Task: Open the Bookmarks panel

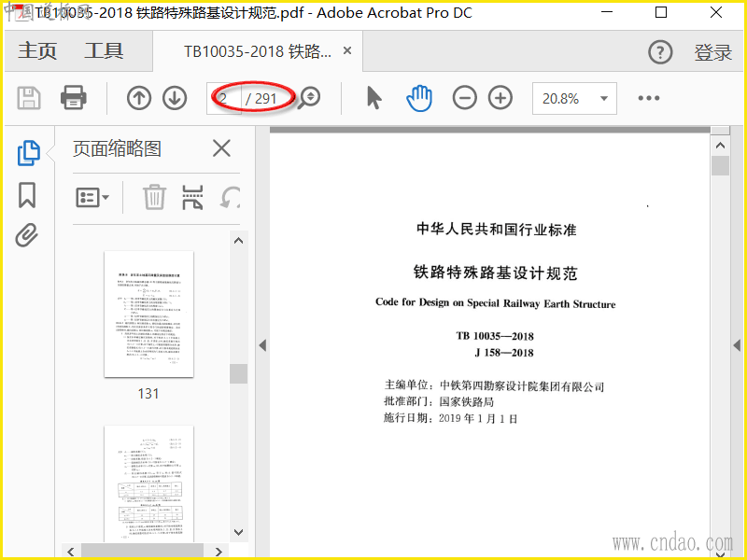Action: 27,195
